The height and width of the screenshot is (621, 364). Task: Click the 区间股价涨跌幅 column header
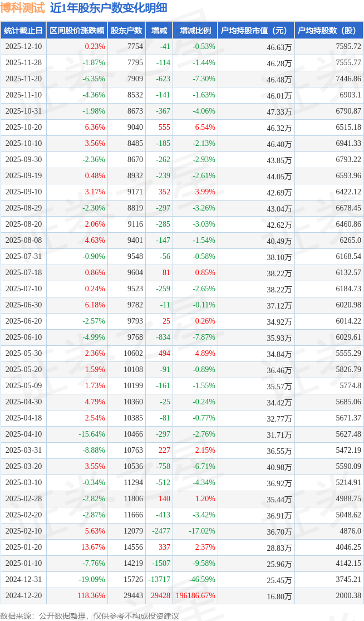tap(77, 31)
